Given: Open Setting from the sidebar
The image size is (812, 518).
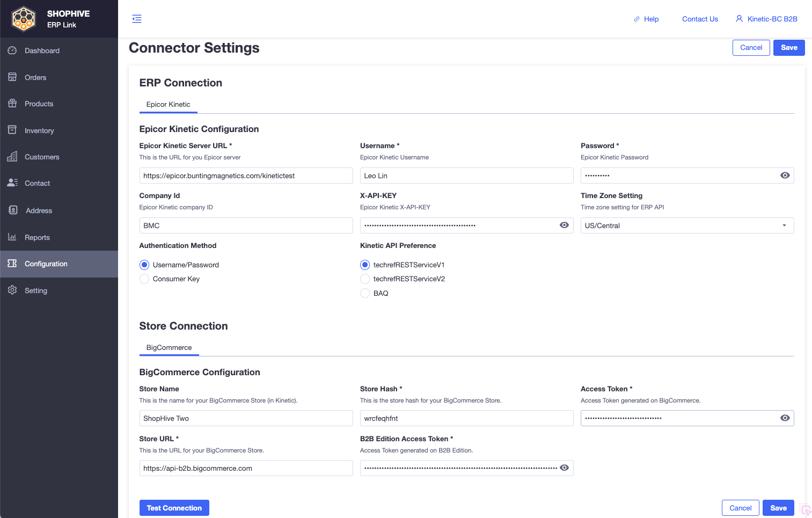Looking at the screenshot, I should pos(59,290).
